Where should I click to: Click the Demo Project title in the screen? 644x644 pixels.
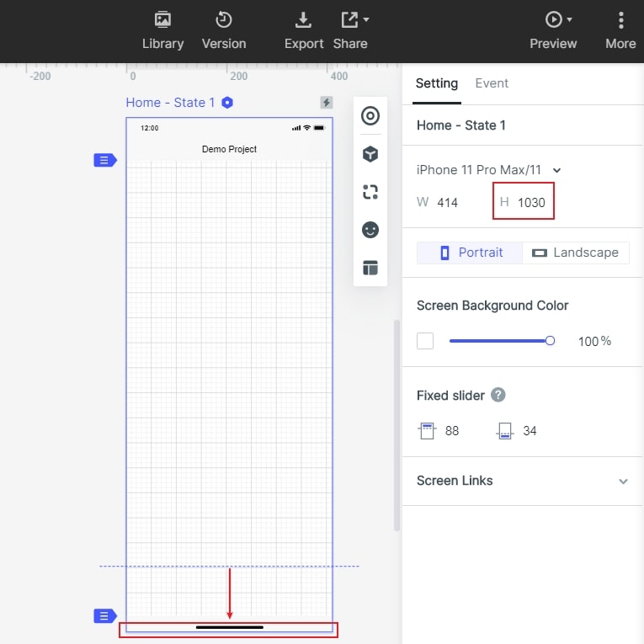pos(229,149)
